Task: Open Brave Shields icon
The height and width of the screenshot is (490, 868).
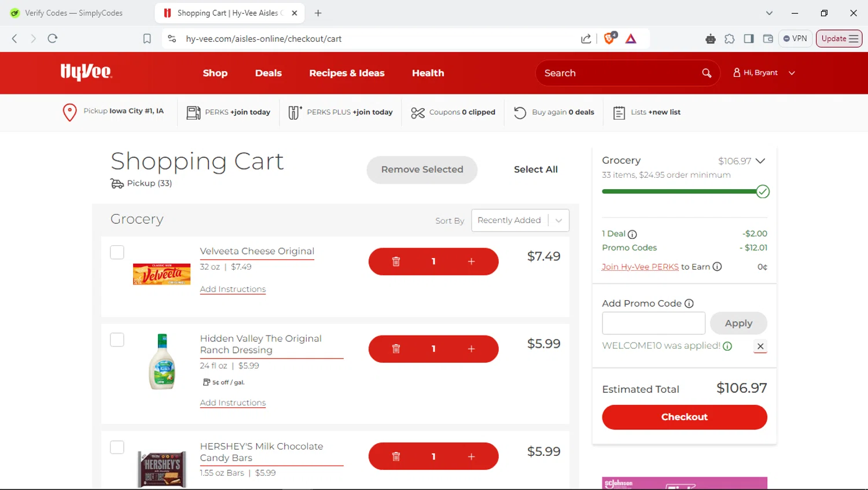Action: (609, 38)
